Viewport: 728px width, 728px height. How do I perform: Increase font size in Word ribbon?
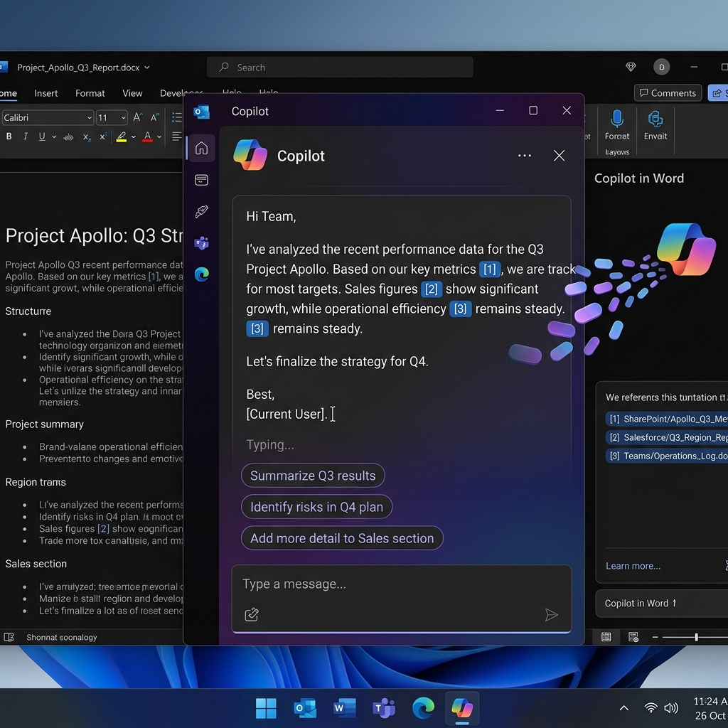pyautogui.click(x=137, y=117)
